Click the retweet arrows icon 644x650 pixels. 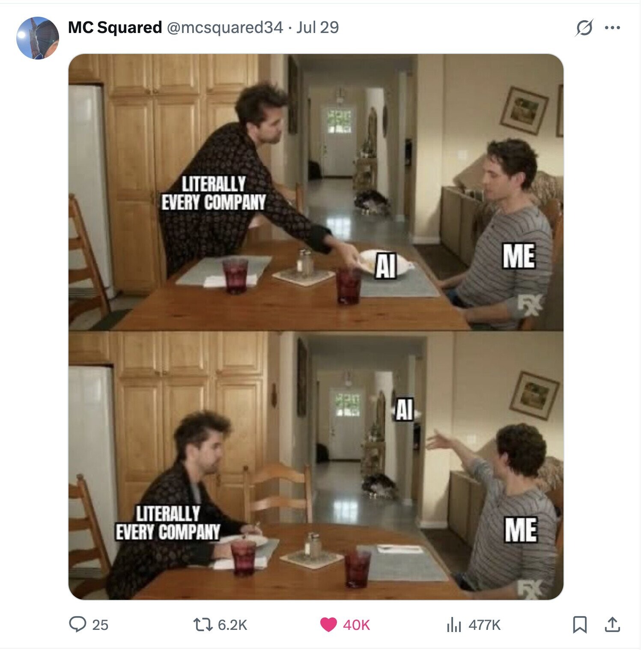point(203,624)
